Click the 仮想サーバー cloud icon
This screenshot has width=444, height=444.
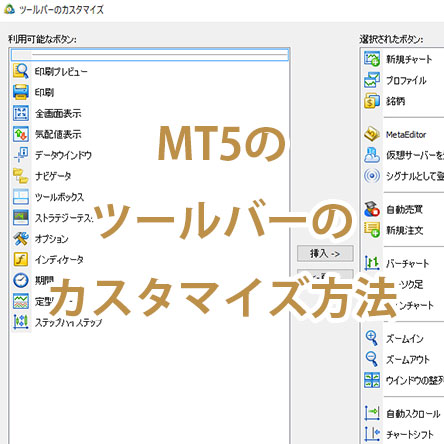tap(372, 155)
